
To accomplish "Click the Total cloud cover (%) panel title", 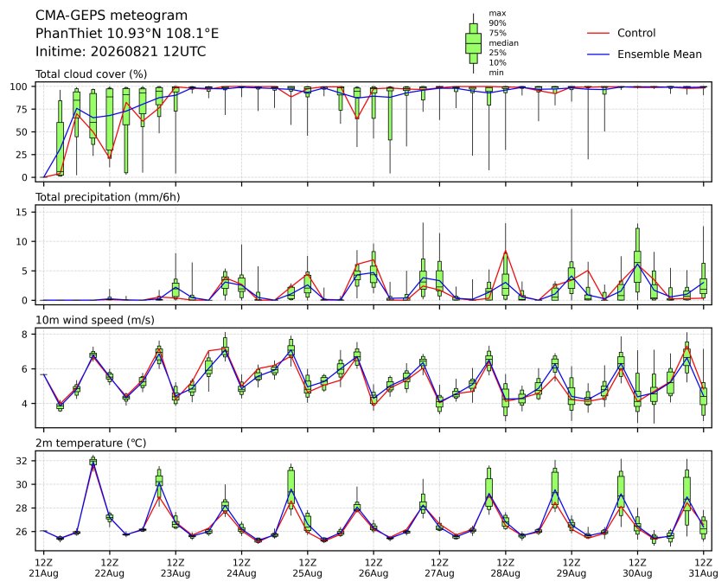I will 91,74.
